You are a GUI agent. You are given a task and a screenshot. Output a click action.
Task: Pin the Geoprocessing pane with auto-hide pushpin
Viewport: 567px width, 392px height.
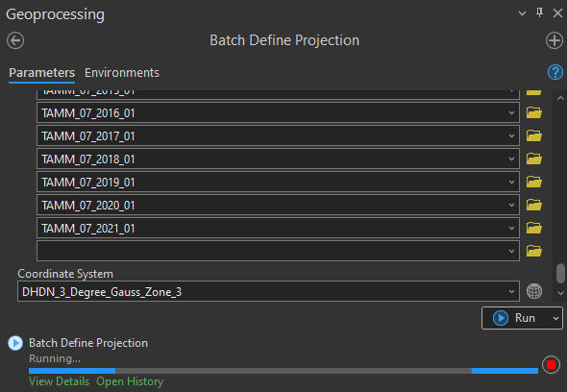[539, 13]
